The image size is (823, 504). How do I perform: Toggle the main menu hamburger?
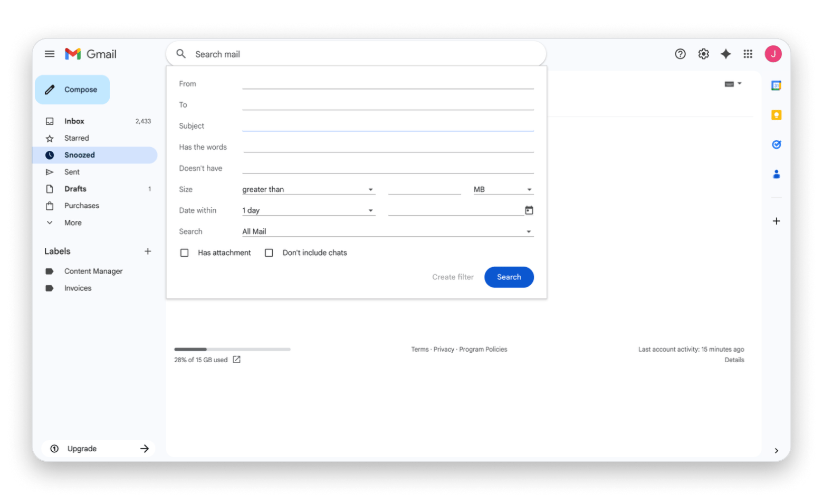coord(50,54)
